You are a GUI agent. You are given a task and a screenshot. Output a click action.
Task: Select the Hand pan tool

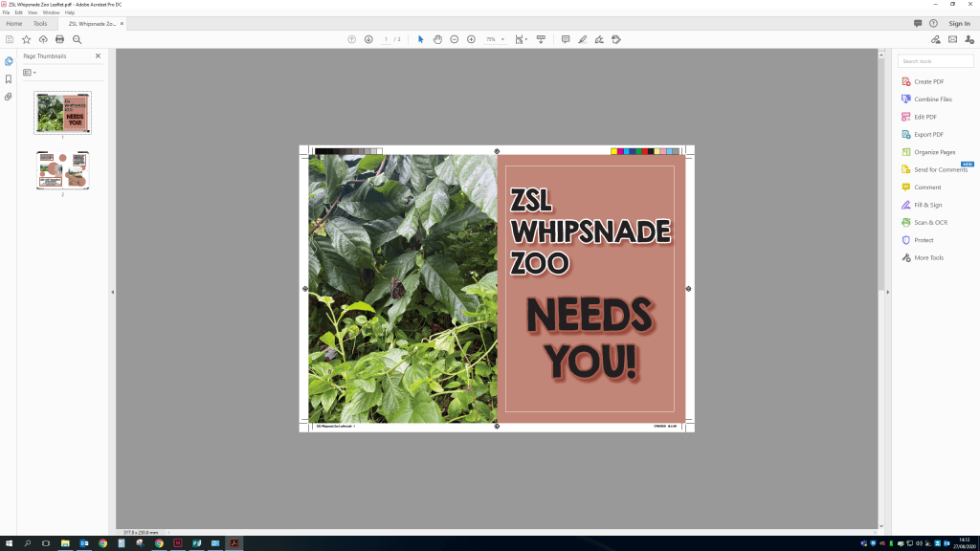click(437, 39)
